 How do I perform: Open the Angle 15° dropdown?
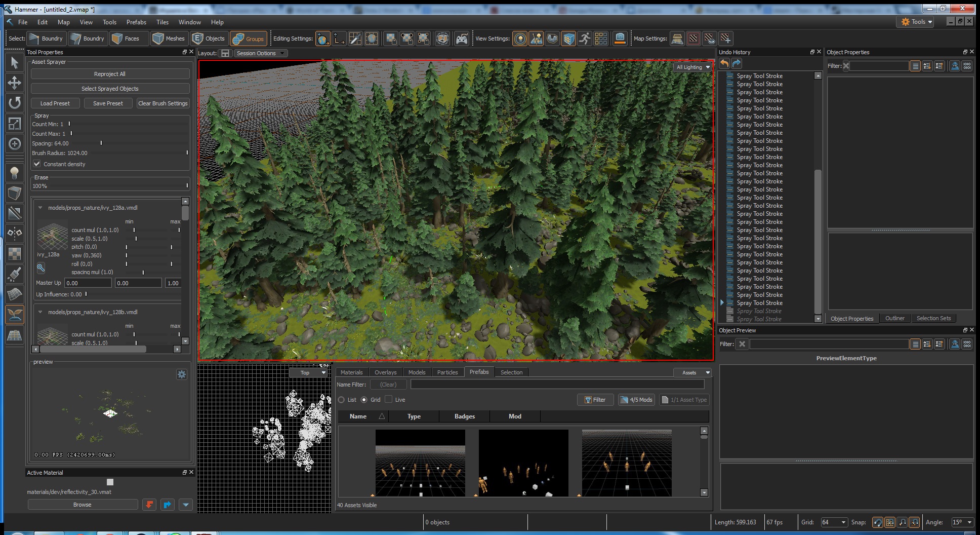click(962, 522)
